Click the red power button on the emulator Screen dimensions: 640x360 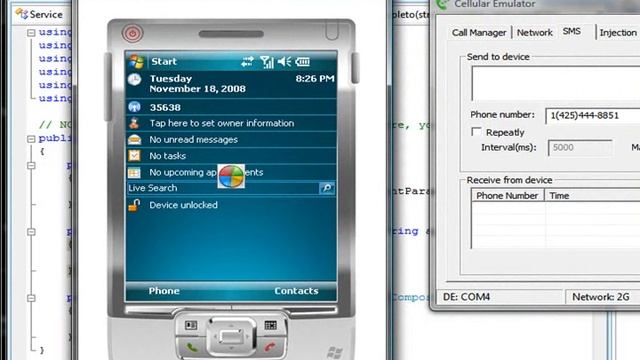pos(133,33)
